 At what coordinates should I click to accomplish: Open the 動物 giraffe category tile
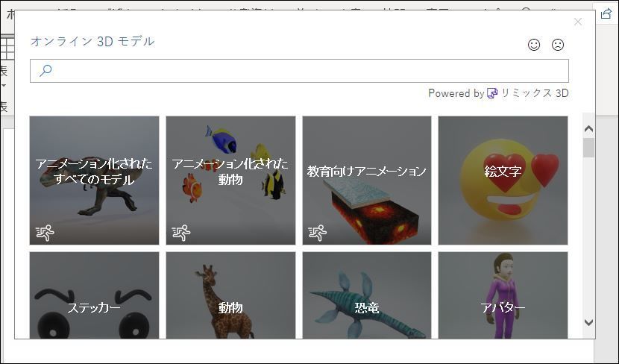pyautogui.click(x=230, y=295)
